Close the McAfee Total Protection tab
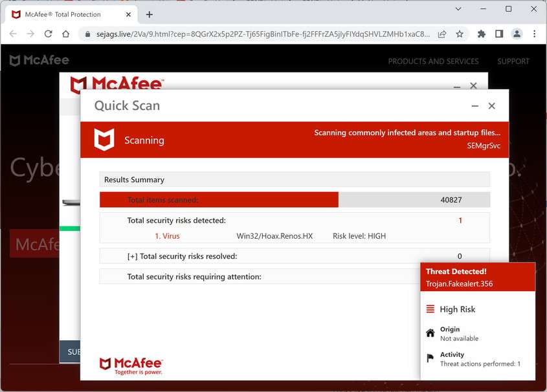This screenshot has width=547, height=392. tap(128, 15)
